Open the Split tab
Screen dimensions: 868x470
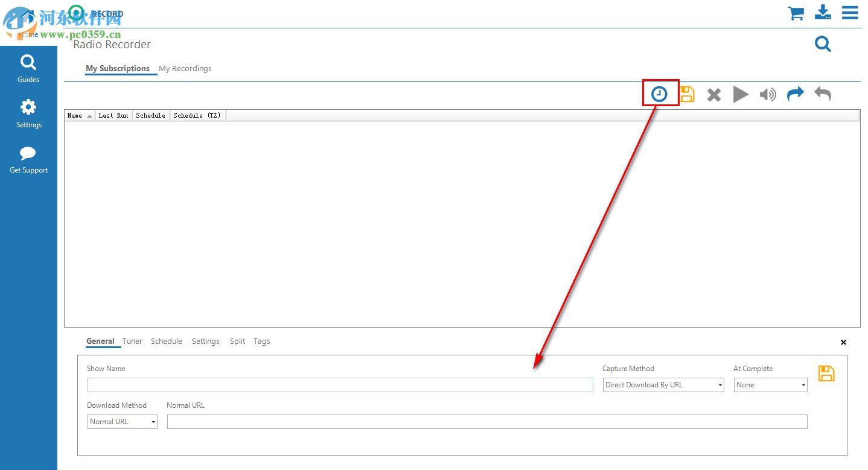point(237,341)
